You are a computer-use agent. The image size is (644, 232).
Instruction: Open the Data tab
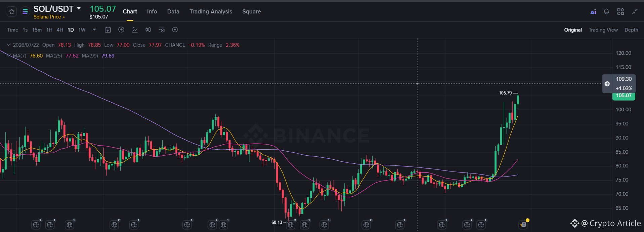pos(173,12)
